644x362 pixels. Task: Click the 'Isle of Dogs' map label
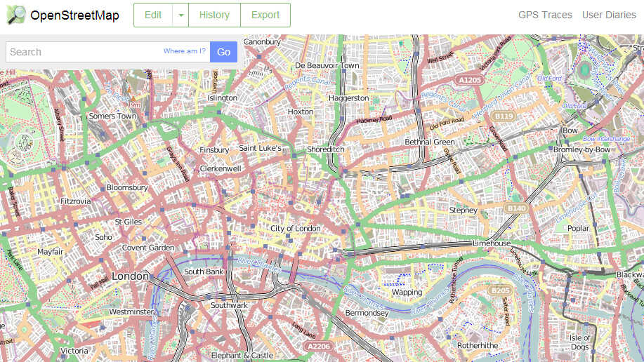click(x=579, y=342)
